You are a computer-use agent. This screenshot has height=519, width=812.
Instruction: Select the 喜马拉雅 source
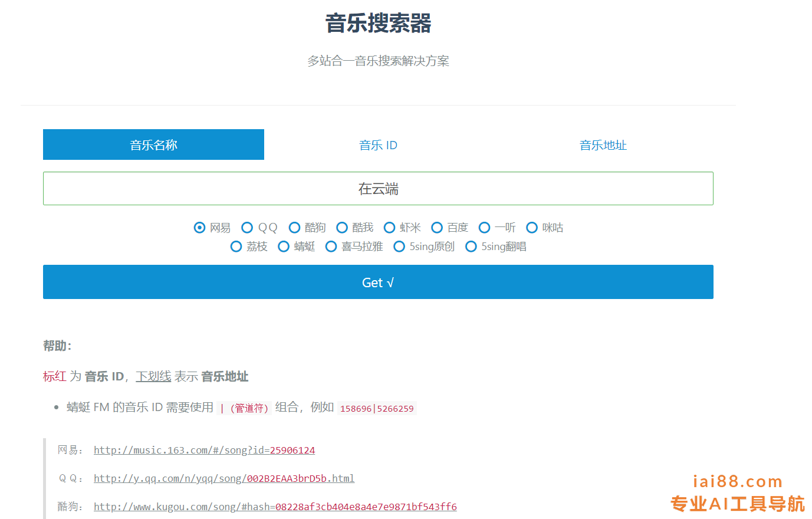click(331, 247)
